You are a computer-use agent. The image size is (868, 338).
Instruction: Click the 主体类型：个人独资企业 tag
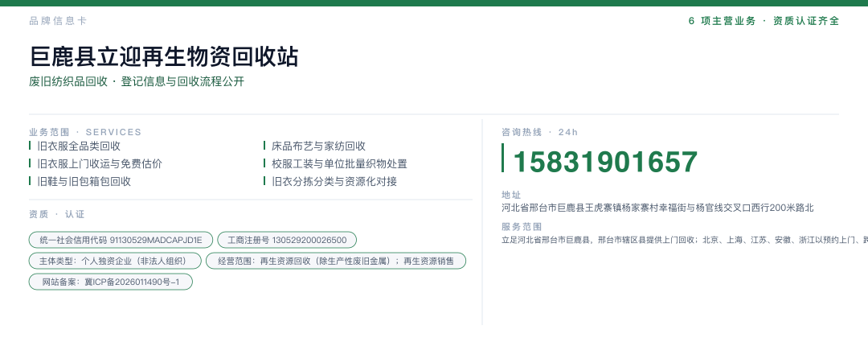115,261
